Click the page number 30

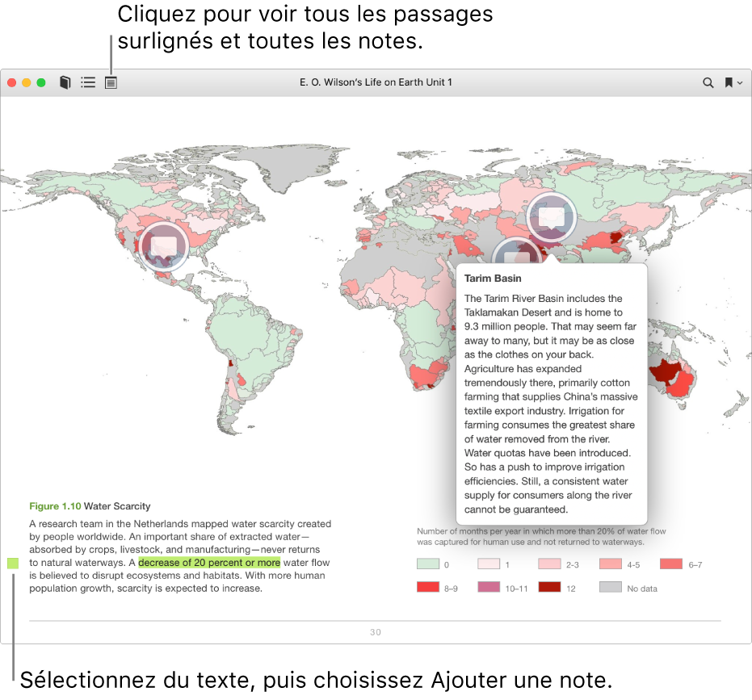click(x=376, y=632)
